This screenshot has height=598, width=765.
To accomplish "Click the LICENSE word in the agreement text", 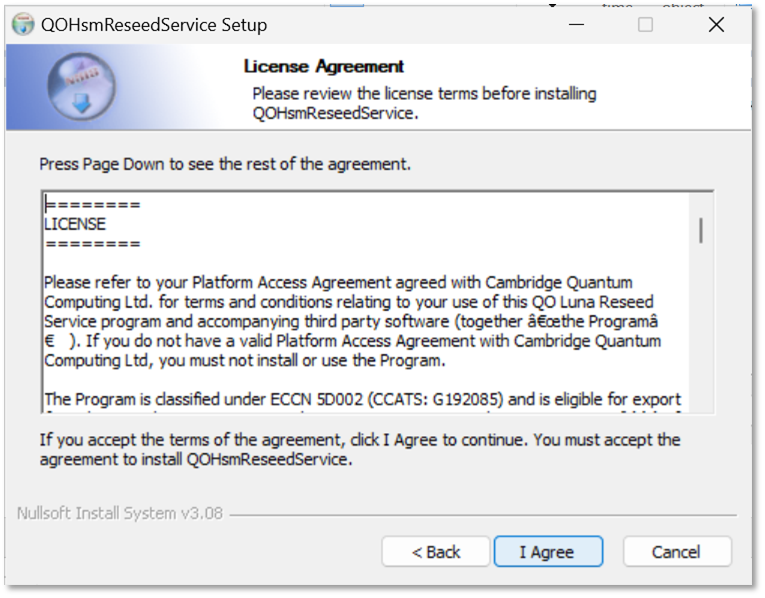I will pos(75,224).
